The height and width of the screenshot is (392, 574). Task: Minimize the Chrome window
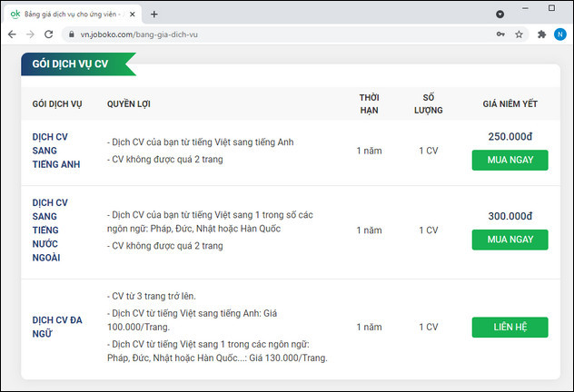(x=525, y=8)
